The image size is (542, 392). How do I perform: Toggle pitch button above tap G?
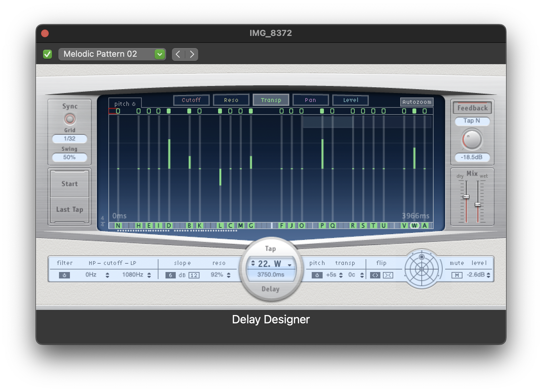[251, 111]
